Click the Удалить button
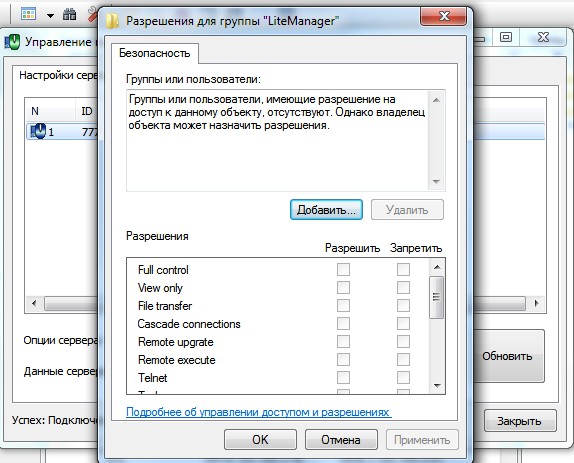Screen dimensions: 574x463 pos(407,210)
